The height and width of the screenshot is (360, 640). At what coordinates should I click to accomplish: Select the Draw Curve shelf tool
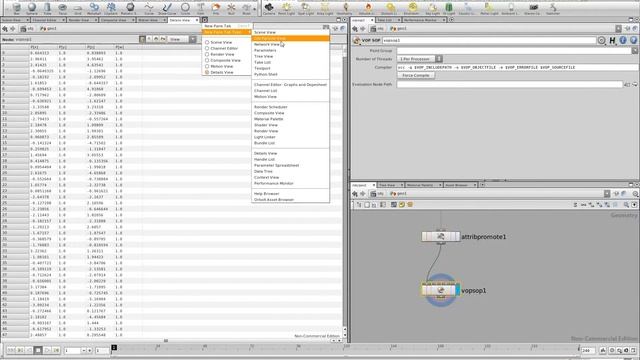pos(167,8)
